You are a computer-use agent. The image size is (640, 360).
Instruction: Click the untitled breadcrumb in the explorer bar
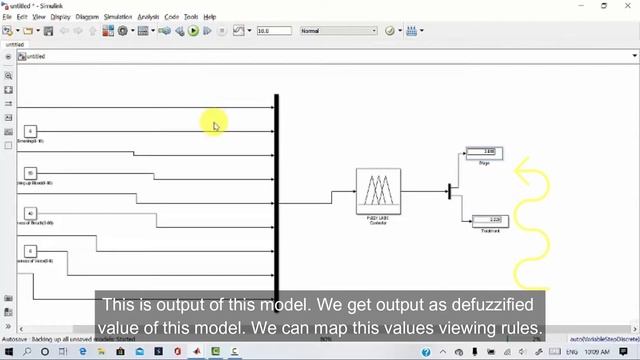point(36,56)
